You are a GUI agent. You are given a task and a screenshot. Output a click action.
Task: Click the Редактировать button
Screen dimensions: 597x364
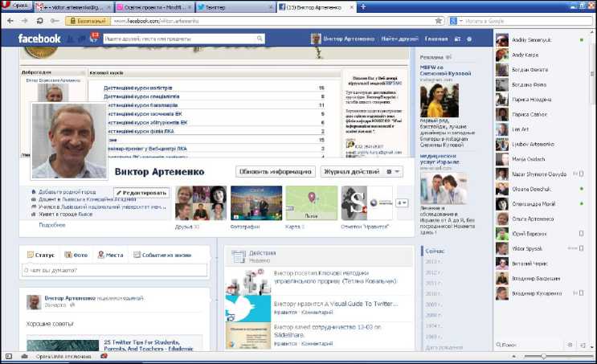141,193
